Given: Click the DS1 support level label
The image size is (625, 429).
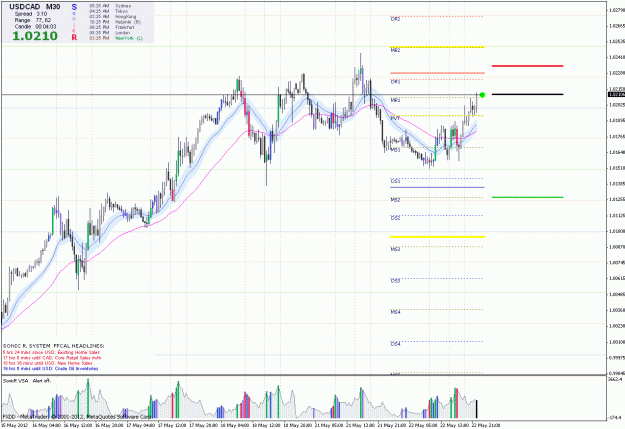Looking at the screenshot, I should (395, 181).
